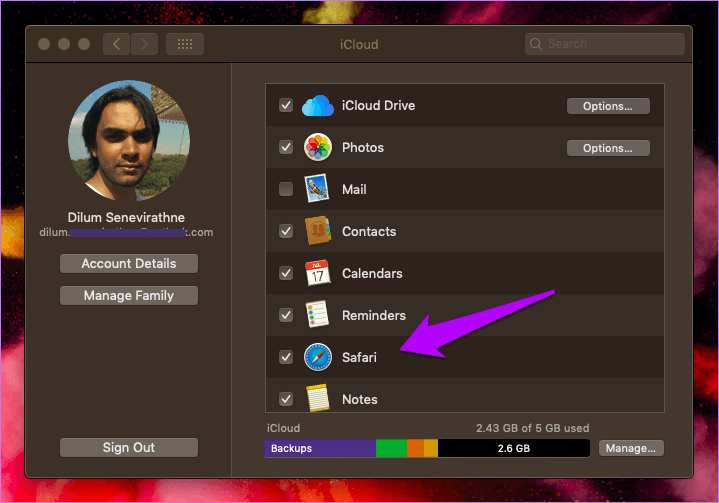Go forward with the right chevron
Image resolution: width=719 pixels, height=503 pixels.
[144, 44]
